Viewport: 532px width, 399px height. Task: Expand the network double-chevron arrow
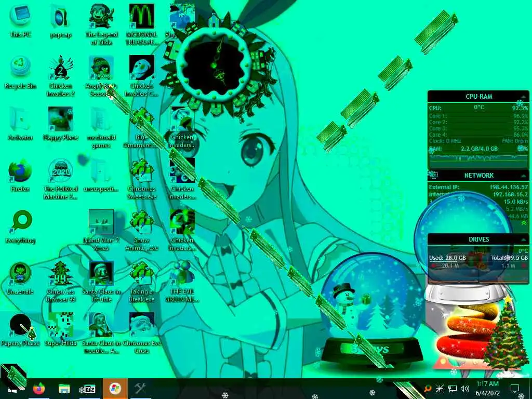(x=524, y=223)
